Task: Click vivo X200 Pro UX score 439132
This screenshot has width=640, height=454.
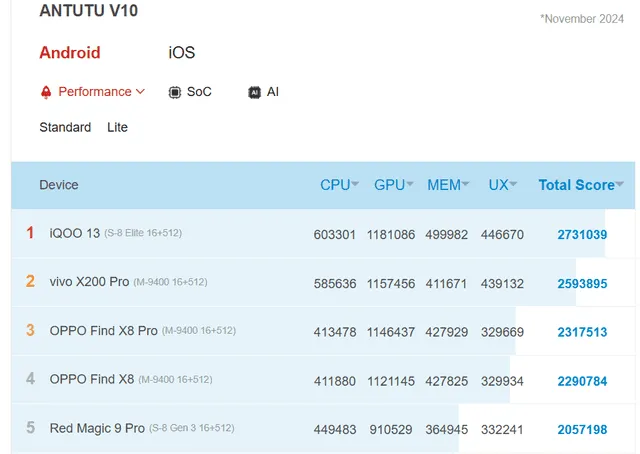Action: pos(502,284)
